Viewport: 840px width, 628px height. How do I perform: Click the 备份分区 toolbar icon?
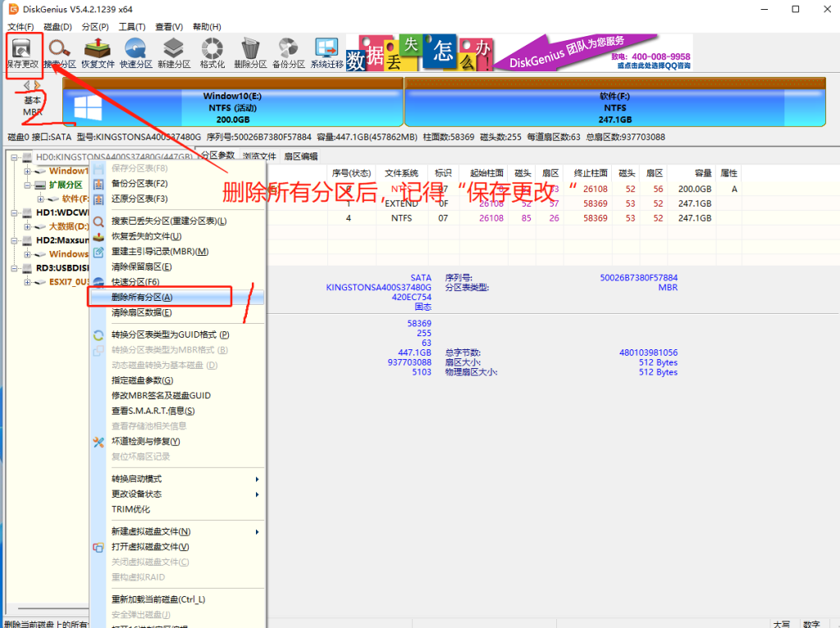point(288,48)
